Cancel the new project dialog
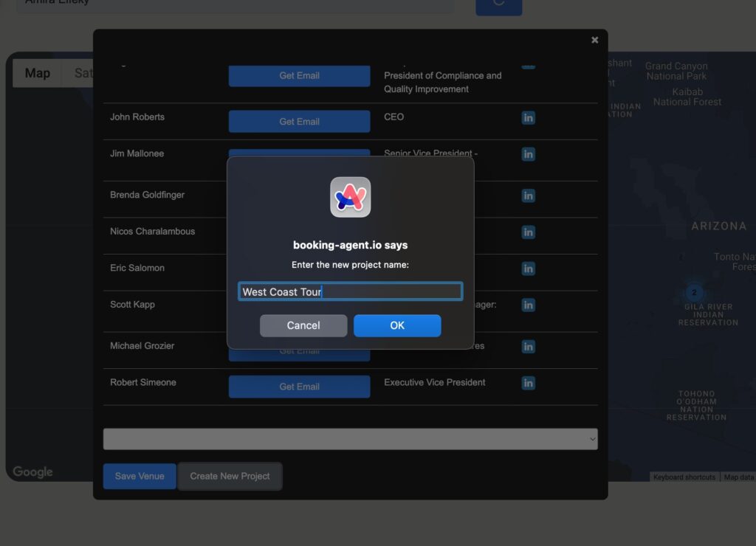Screen dimensions: 756x546 click(303, 325)
